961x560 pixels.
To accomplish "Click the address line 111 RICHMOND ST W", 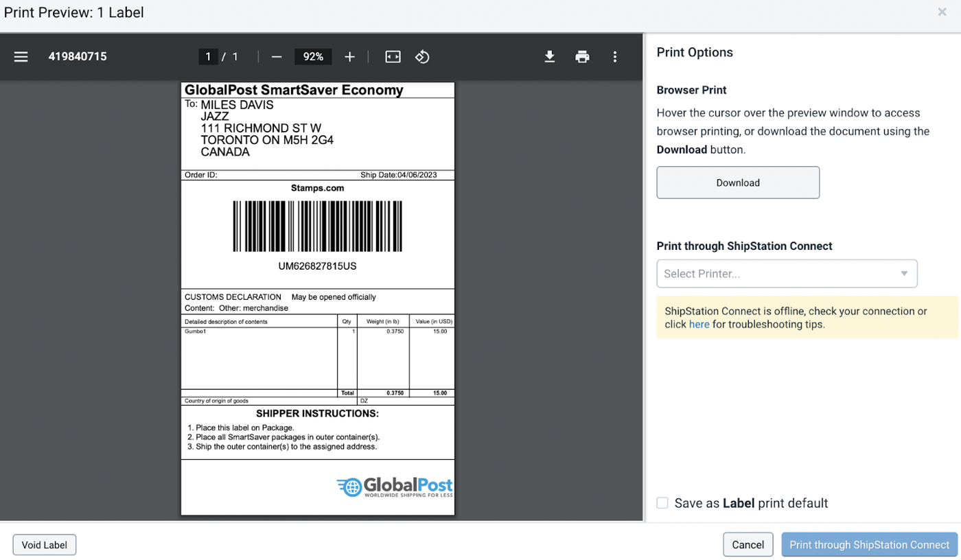I will pyautogui.click(x=261, y=128).
